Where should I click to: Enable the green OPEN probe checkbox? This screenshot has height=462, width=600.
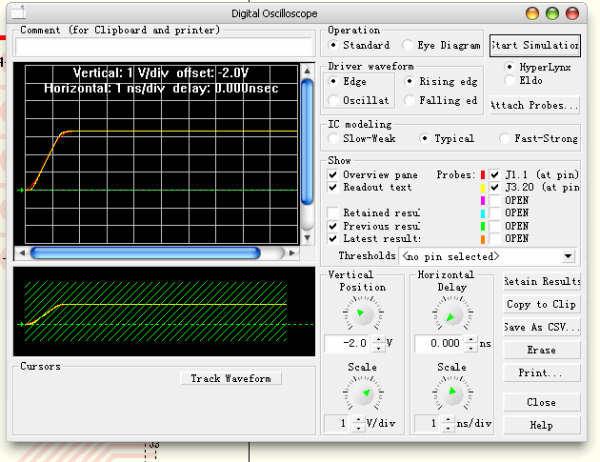click(495, 226)
